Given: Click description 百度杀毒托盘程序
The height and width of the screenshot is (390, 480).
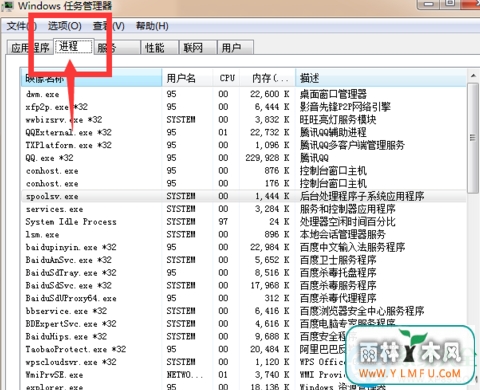Looking at the screenshot, I should pyautogui.click(x=338, y=273).
